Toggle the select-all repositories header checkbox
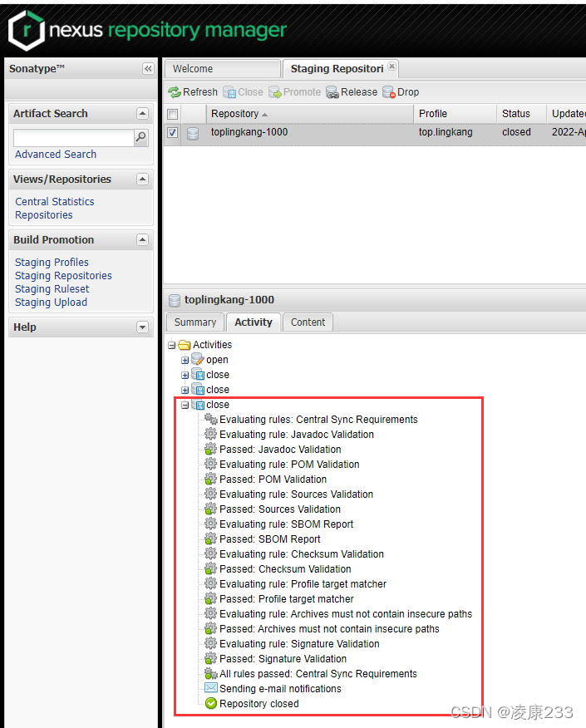 tap(172, 114)
